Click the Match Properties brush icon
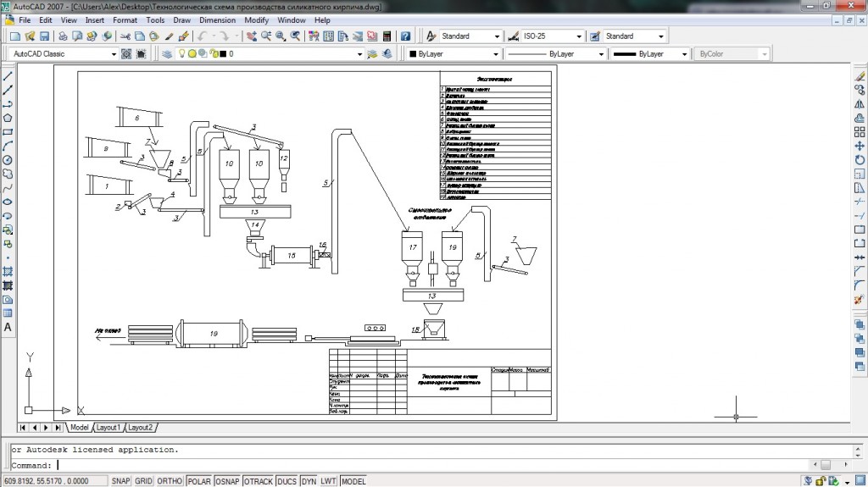This screenshot has height=487, width=868. coord(169,36)
